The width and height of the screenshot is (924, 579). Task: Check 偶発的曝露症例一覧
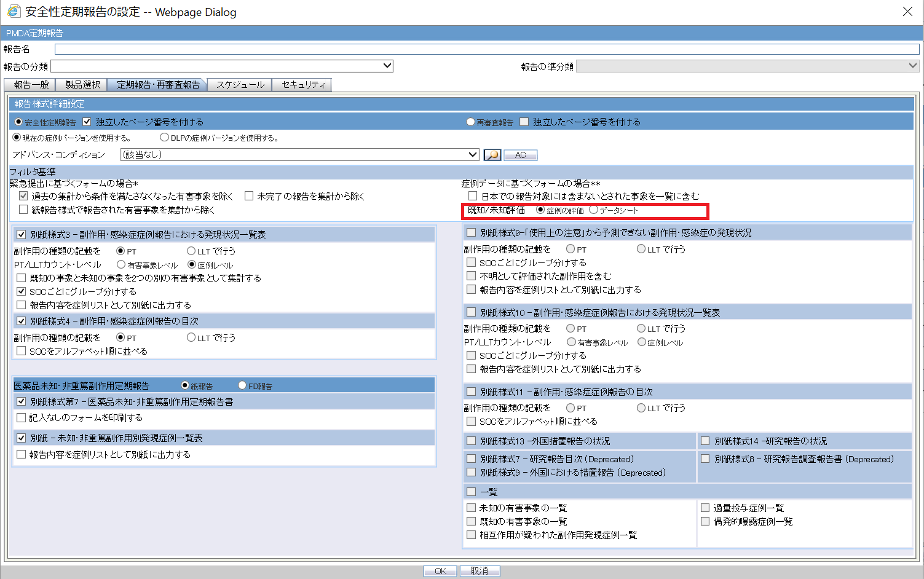(705, 521)
